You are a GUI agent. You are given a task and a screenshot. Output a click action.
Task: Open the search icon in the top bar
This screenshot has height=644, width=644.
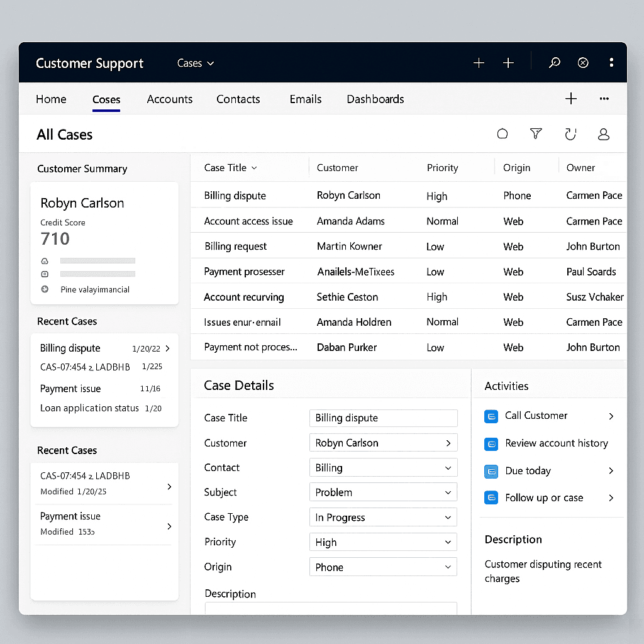554,62
